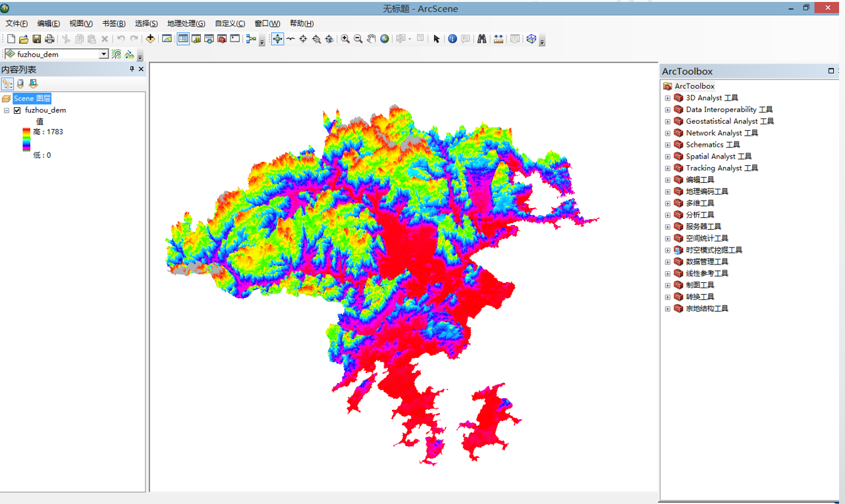Select the Zoom In tool
The image size is (845, 504).
pos(345,39)
